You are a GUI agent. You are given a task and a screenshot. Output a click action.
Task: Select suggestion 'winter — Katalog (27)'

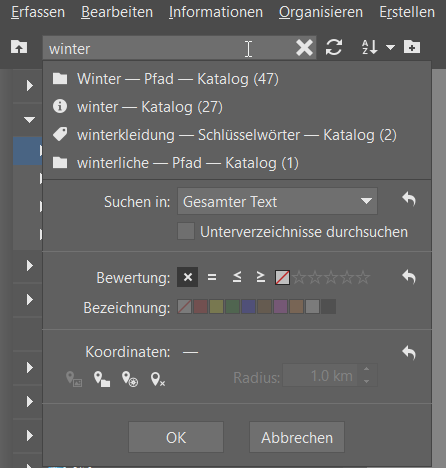click(x=237, y=107)
